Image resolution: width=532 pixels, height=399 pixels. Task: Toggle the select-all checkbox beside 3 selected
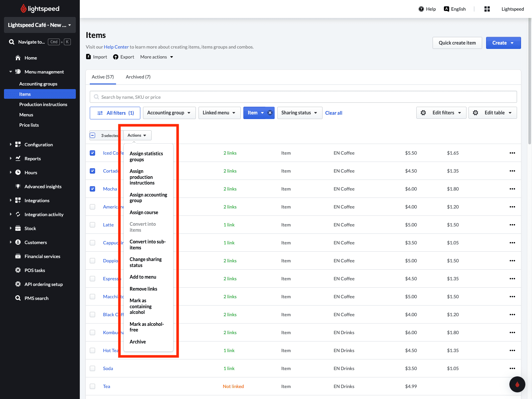click(92, 135)
